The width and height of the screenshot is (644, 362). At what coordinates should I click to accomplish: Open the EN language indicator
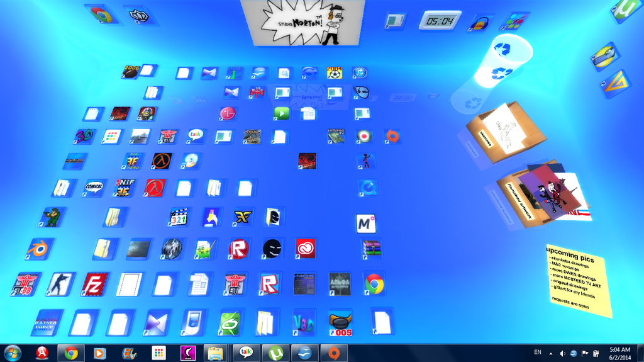538,353
